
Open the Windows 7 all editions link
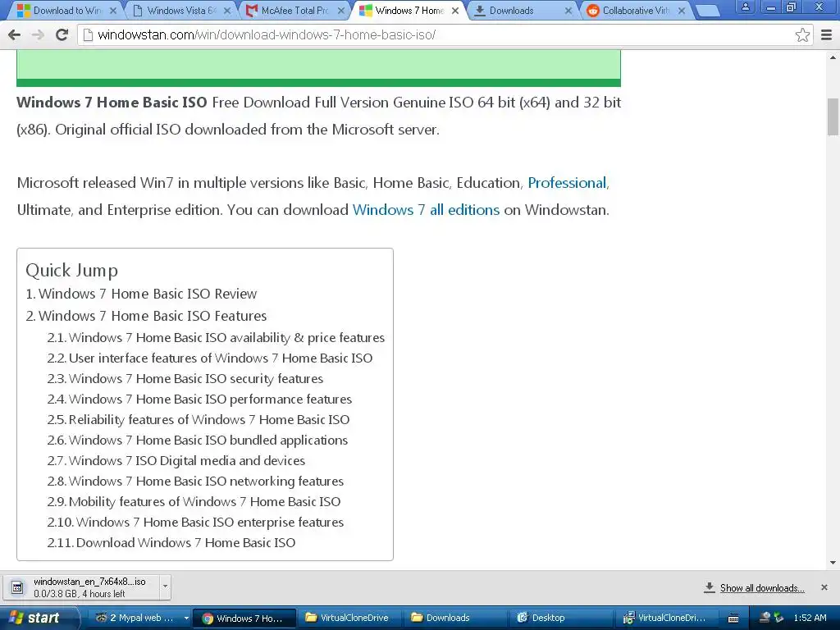tap(426, 209)
